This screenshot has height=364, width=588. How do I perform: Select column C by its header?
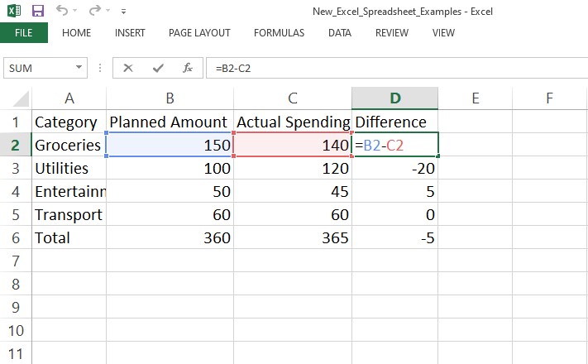coord(292,98)
